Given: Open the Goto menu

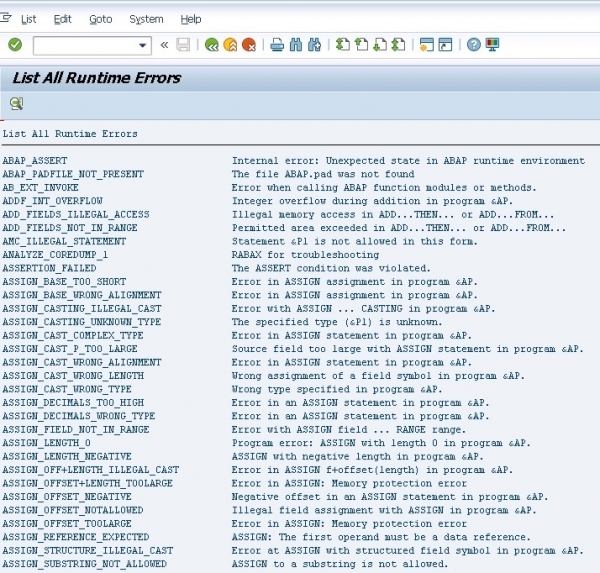Looking at the screenshot, I should (x=100, y=19).
